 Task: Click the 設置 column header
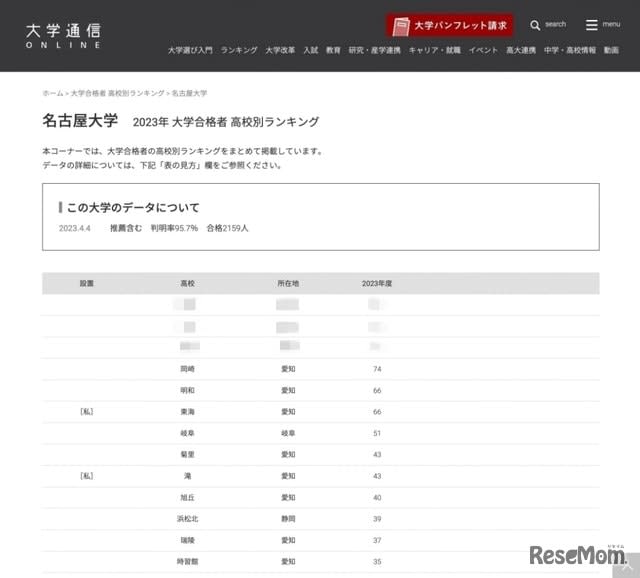tap(87, 283)
